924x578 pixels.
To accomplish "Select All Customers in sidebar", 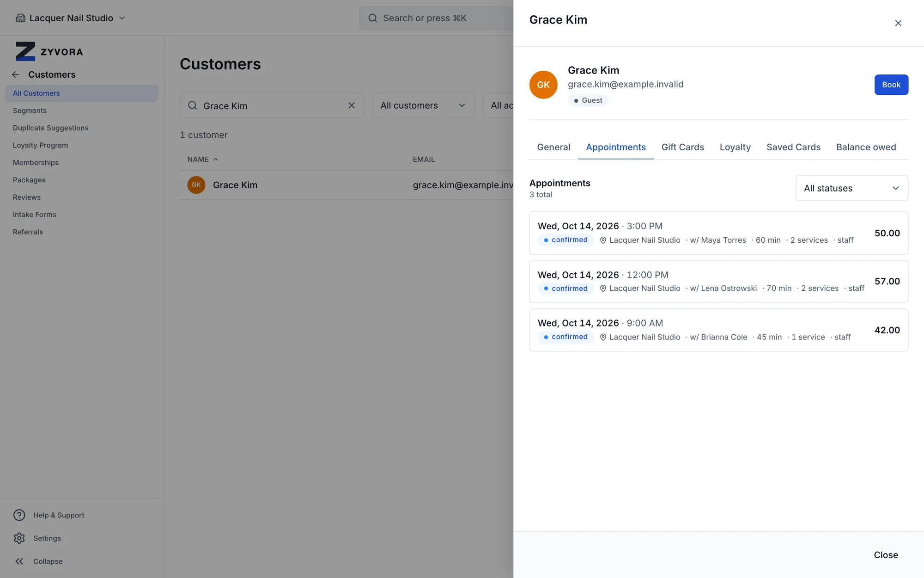I will coord(82,93).
